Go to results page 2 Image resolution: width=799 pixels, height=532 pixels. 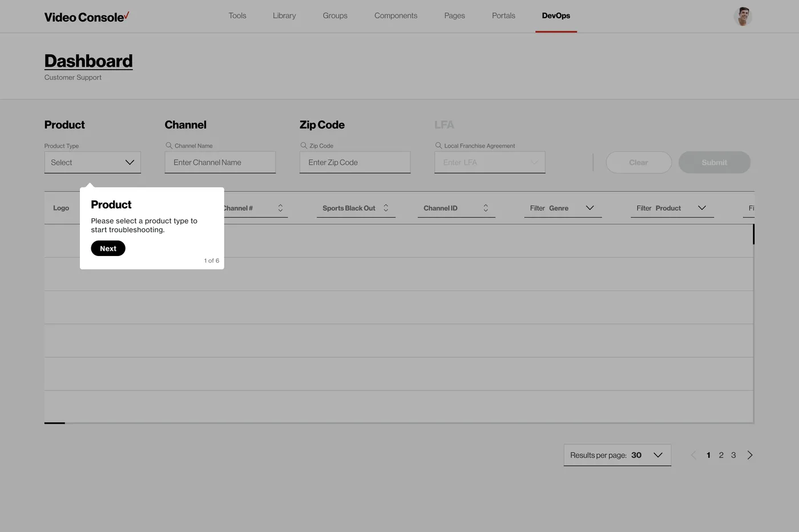(721, 455)
